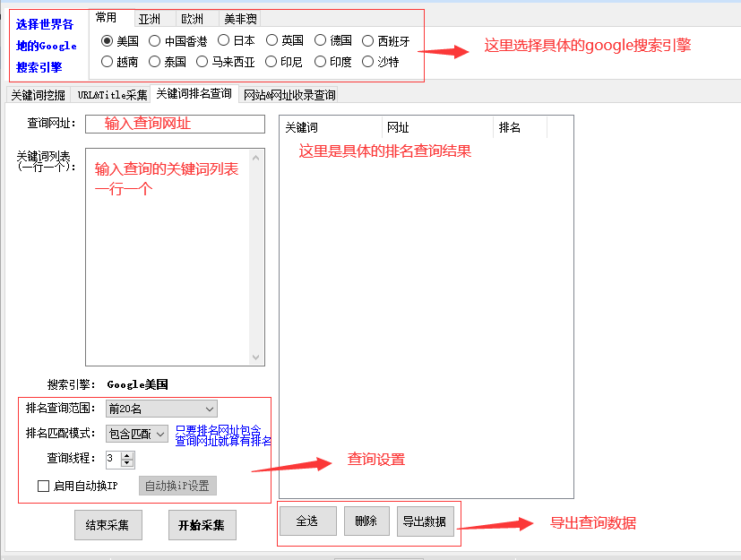Open the 关键词挖掘 tab
This screenshot has width=741, height=560.
pos(39,95)
